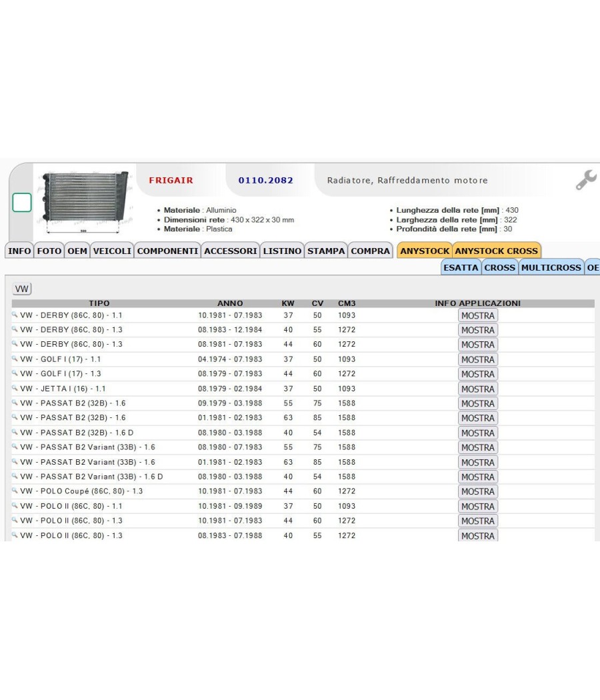The height and width of the screenshot is (700, 600).
Task: Click the CM3 column header
Action: point(347,303)
